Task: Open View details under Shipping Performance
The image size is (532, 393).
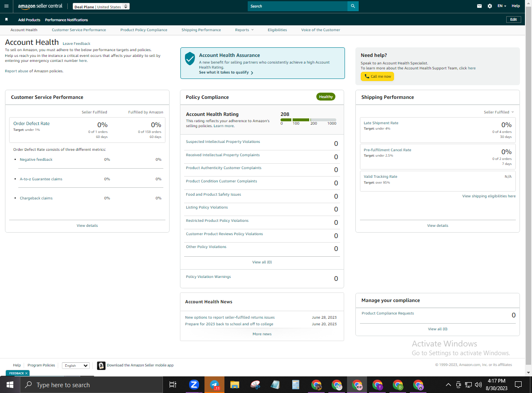Action: pyautogui.click(x=438, y=226)
